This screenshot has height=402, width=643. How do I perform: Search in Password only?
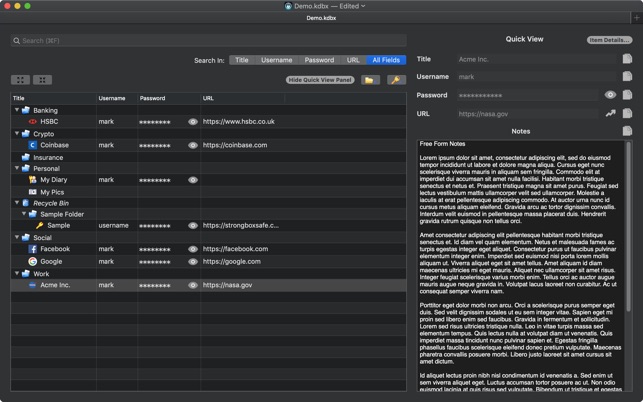point(319,60)
